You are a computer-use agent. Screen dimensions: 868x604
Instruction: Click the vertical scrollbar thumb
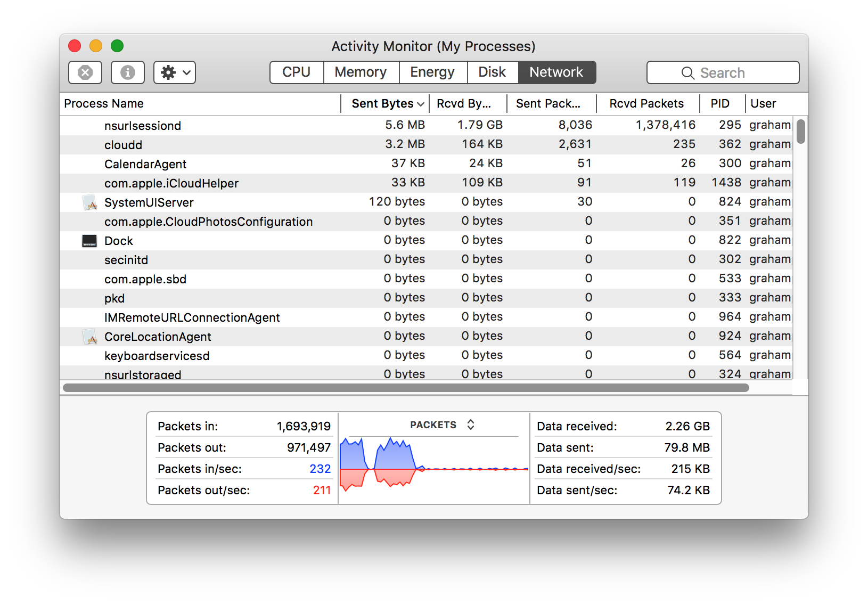pyautogui.click(x=800, y=131)
